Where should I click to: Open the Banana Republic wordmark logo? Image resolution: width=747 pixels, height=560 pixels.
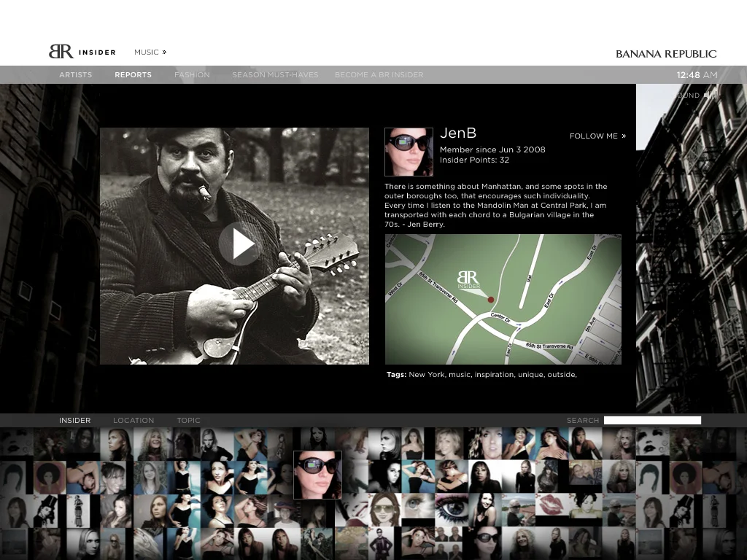coord(666,54)
